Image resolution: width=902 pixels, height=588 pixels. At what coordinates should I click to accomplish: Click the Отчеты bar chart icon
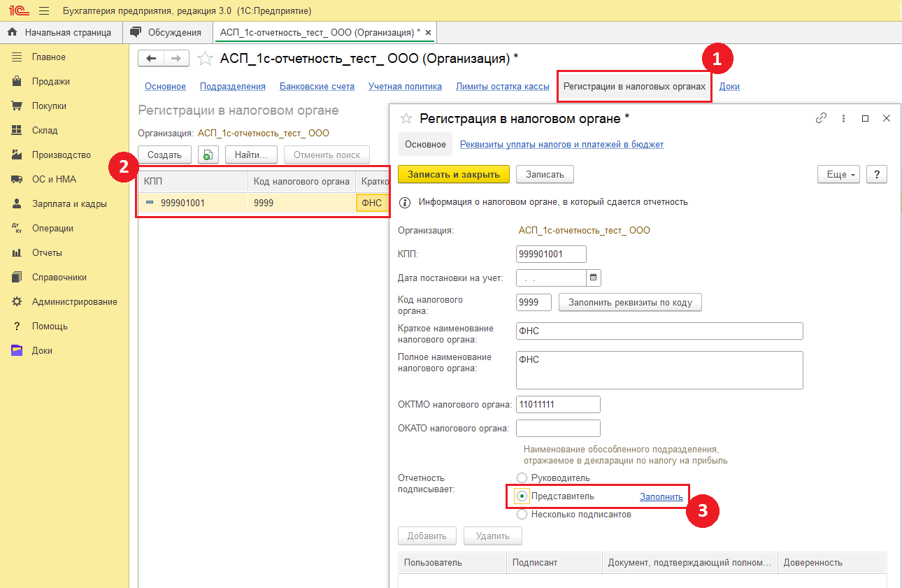tap(17, 252)
